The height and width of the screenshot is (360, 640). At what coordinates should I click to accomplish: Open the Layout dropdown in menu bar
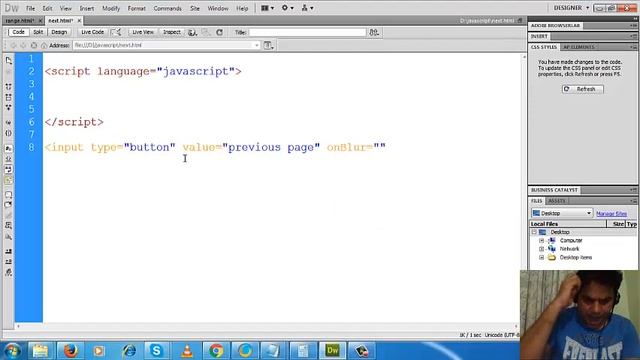(x=267, y=8)
